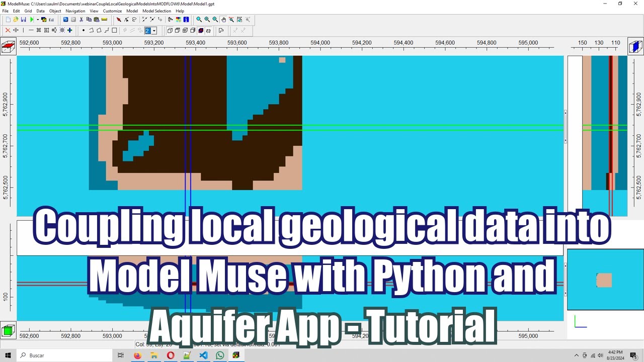Open the Customize menu
644x362 pixels.
[112, 11]
